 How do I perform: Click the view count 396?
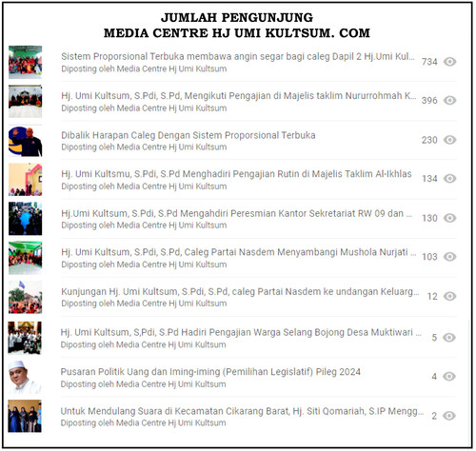(429, 101)
